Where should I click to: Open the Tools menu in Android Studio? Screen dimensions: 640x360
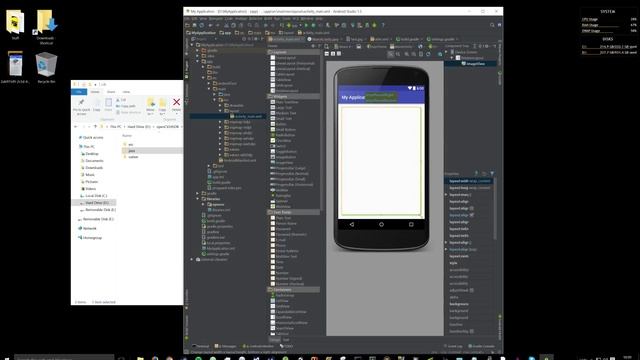tap(287, 18)
